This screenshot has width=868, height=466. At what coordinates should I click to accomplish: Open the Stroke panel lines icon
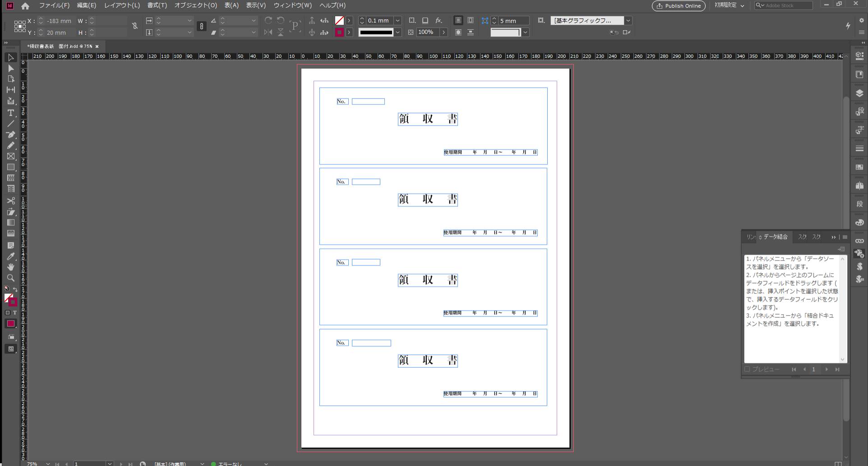click(x=859, y=149)
